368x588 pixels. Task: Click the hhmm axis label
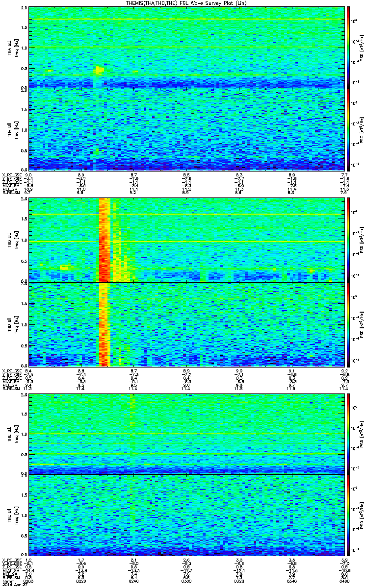point(8,581)
